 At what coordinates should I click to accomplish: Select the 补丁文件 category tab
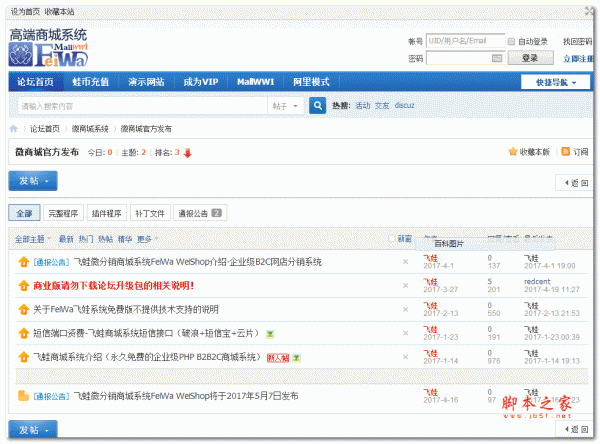(x=150, y=213)
